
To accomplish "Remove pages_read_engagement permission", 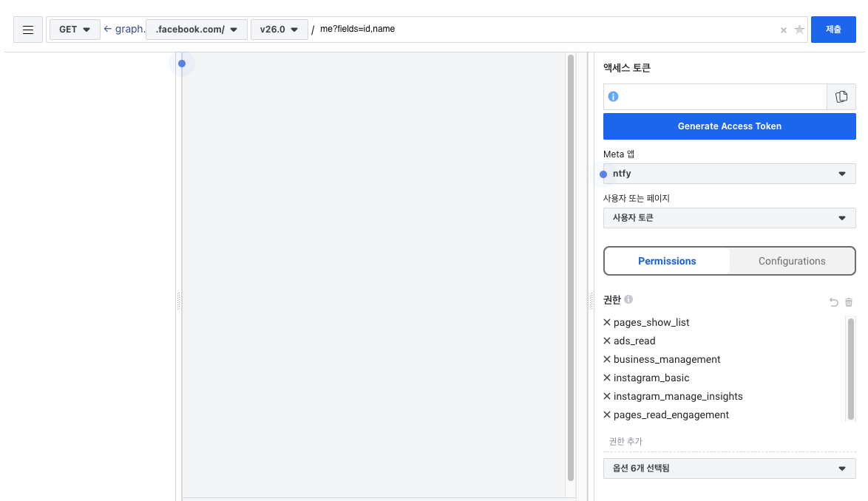I will pos(607,415).
